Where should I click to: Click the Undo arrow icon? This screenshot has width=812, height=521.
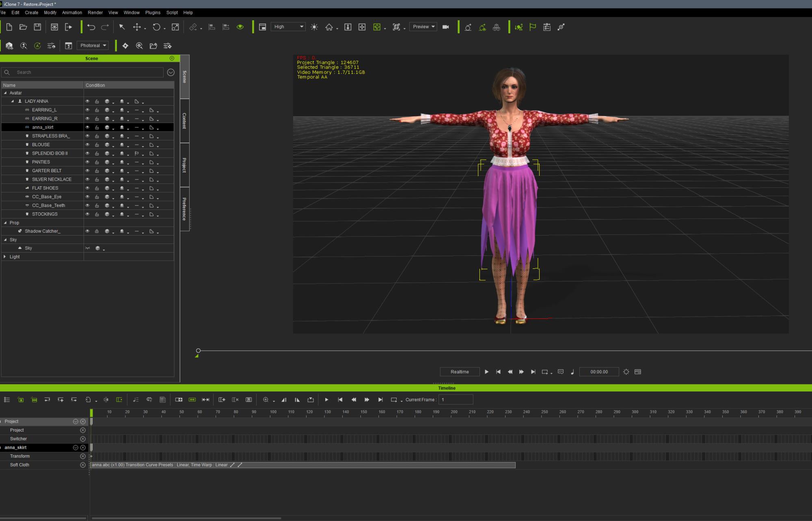click(x=91, y=27)
